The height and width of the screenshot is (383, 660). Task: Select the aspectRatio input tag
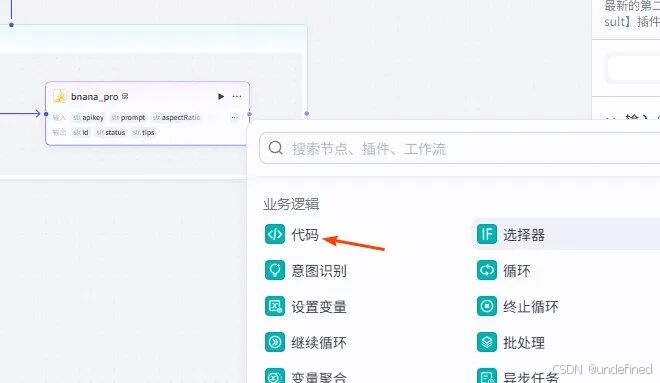click(177, 117)
